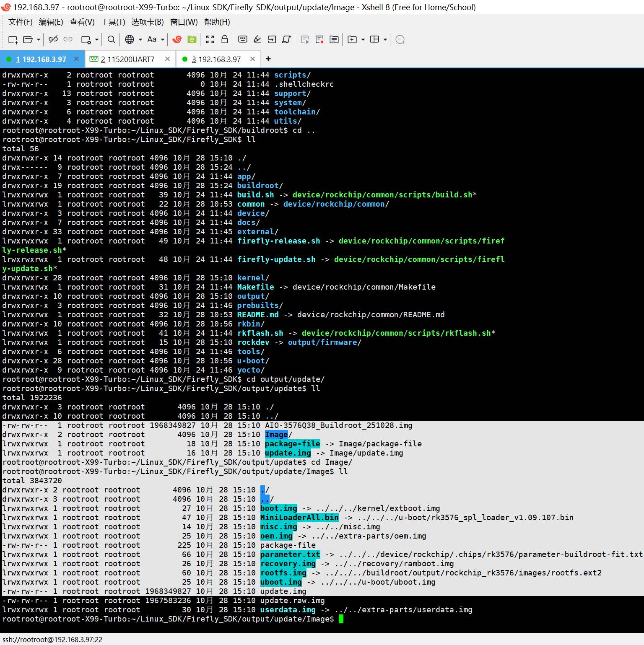Close the 115200UART7 tab
Image resolution: width=644 pixels, height=645 pixels.
coord(167,59)
